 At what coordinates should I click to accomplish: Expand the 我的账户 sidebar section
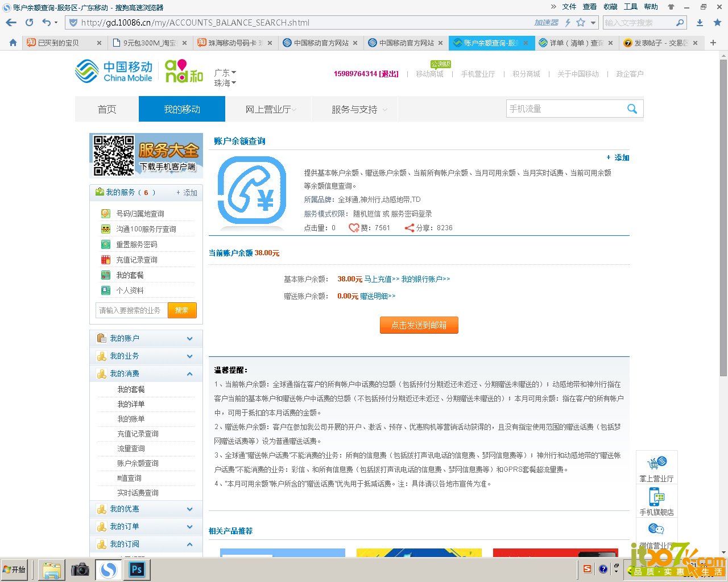(146, 338)
